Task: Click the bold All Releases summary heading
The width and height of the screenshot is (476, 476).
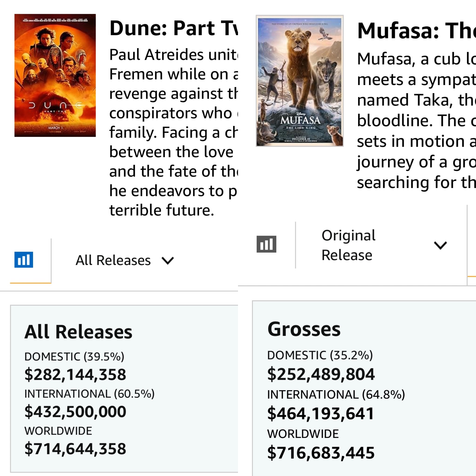Action: 78,332
